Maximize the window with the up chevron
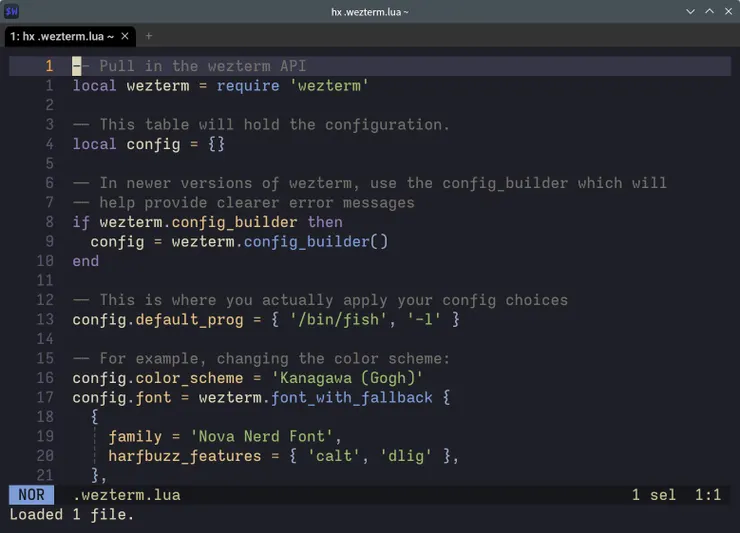740x533 pixels. tap(709, 11)
